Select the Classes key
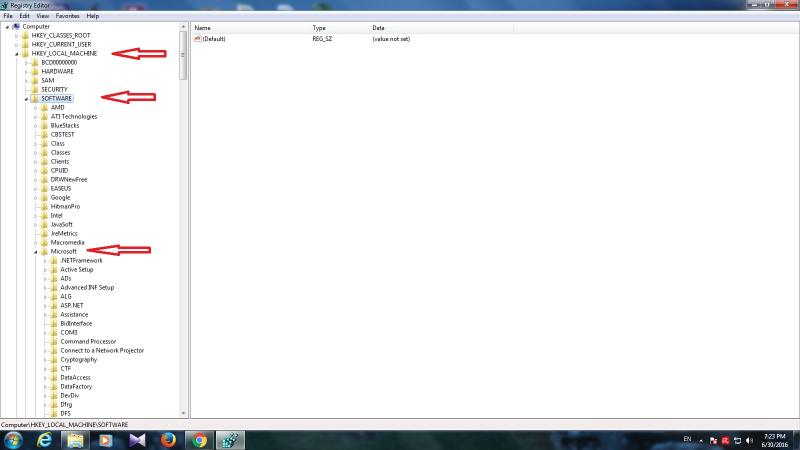 [60, 153]
